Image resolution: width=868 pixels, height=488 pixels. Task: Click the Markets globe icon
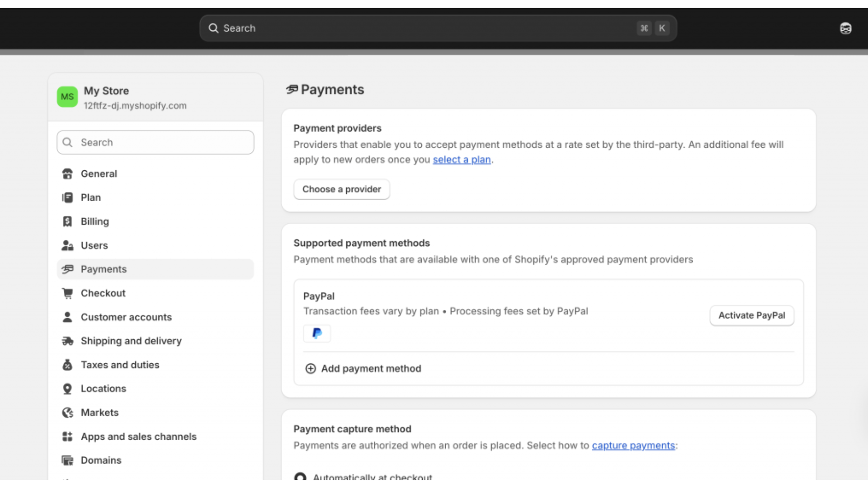pos(67,413)
